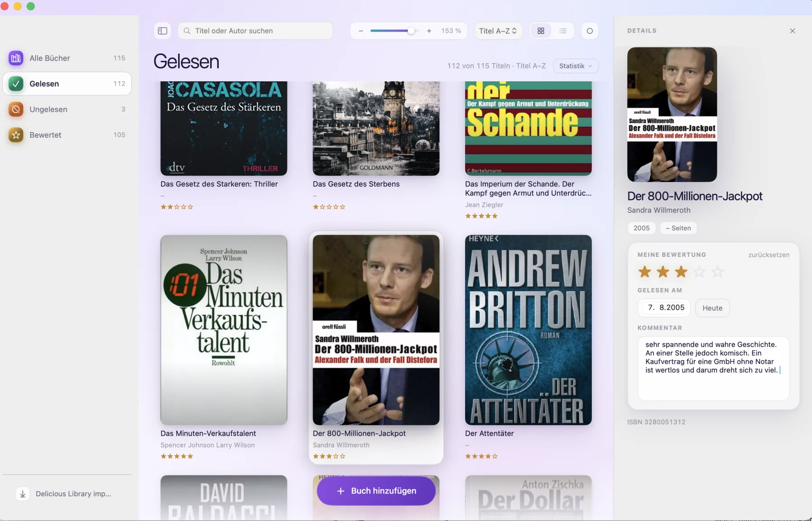Set rating to one star in details
Viewport: 812px width, 521px height.
pyautogui.click(x=645, y=272)
